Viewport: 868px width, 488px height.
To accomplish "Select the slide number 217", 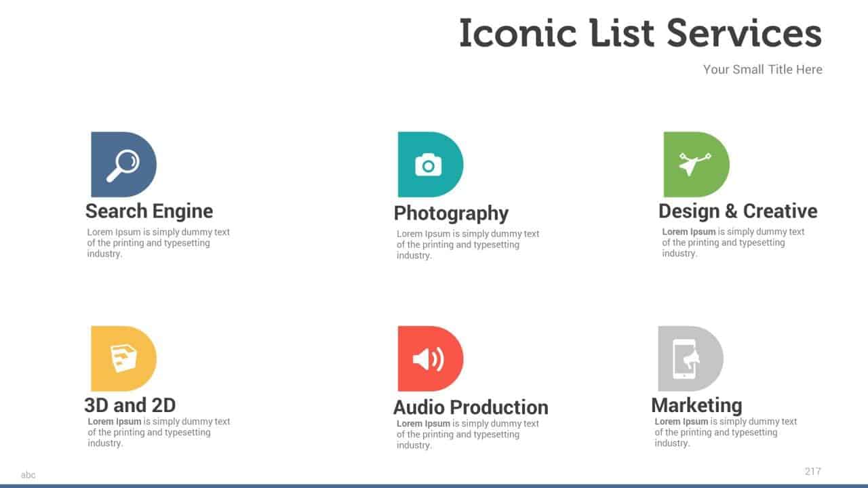I will [812, 470].
